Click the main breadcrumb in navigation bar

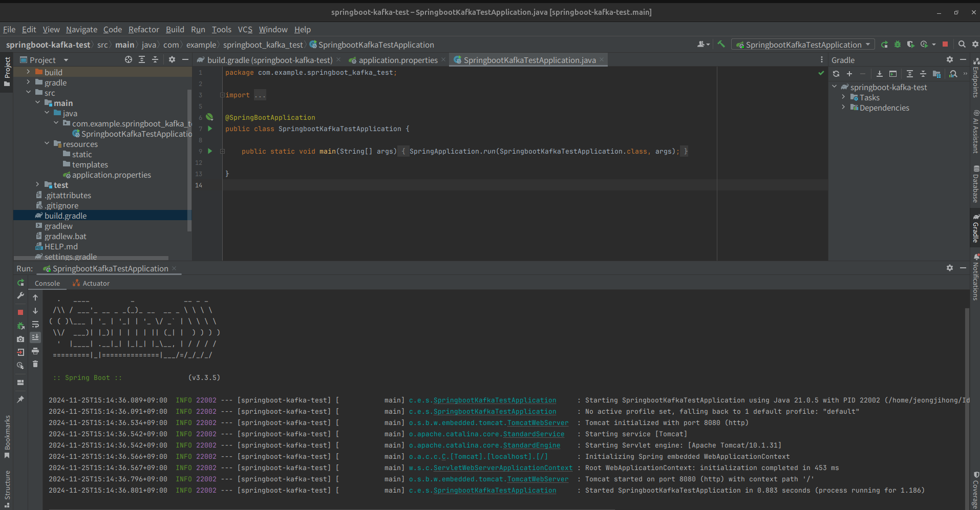tap(124, 45)
